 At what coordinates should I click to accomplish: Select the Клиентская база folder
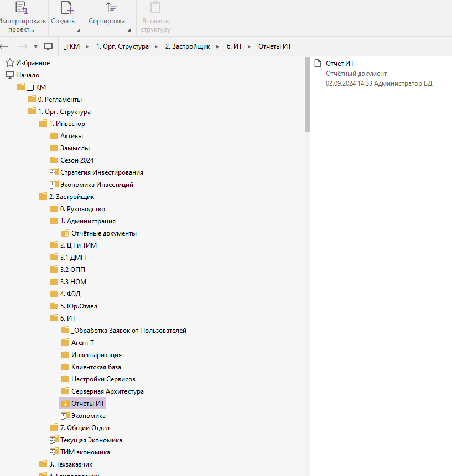click(x=96, y=367)
